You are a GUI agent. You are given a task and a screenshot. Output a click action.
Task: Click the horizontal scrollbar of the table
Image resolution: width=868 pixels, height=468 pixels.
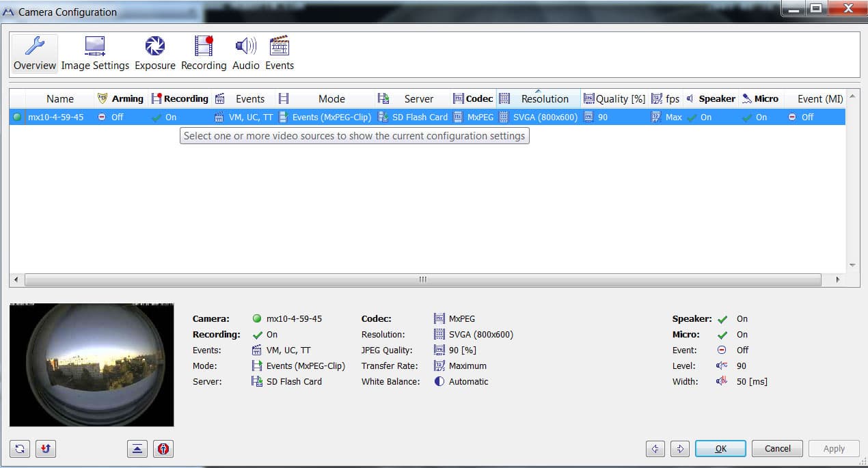(x=422, y=279)
